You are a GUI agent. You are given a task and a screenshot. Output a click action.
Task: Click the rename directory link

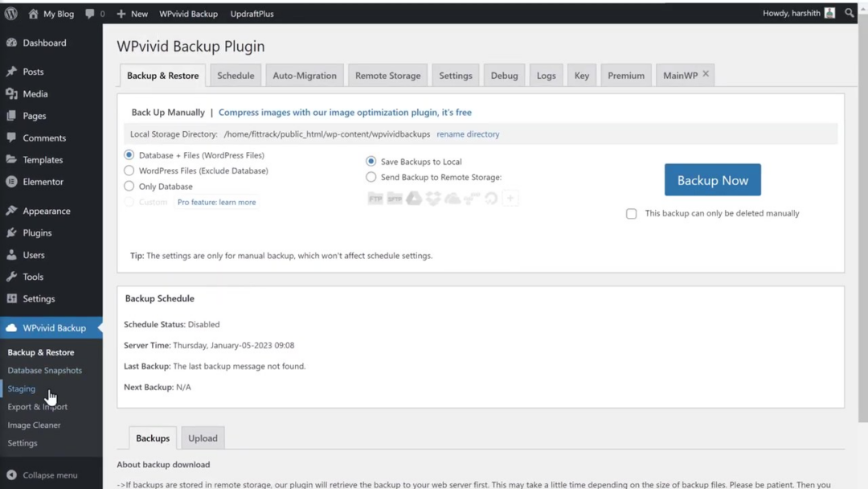pyautogui.click(x=469, y=134)
